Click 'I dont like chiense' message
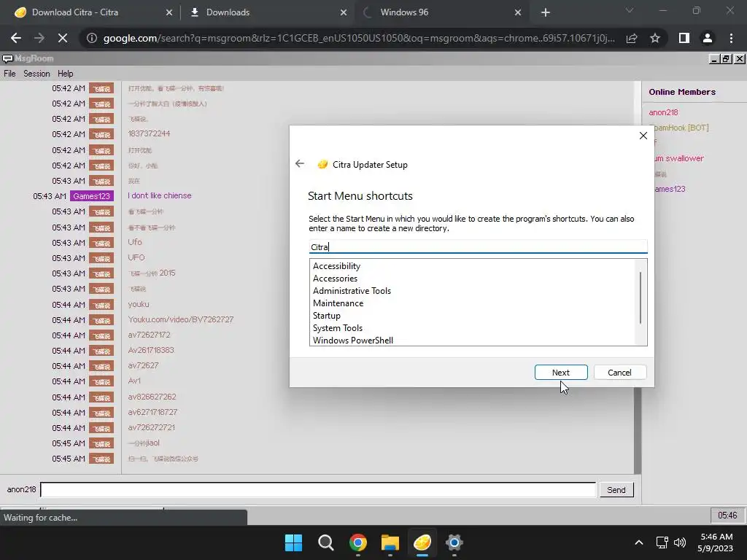 pyautogui.click(x=160, y=195)
